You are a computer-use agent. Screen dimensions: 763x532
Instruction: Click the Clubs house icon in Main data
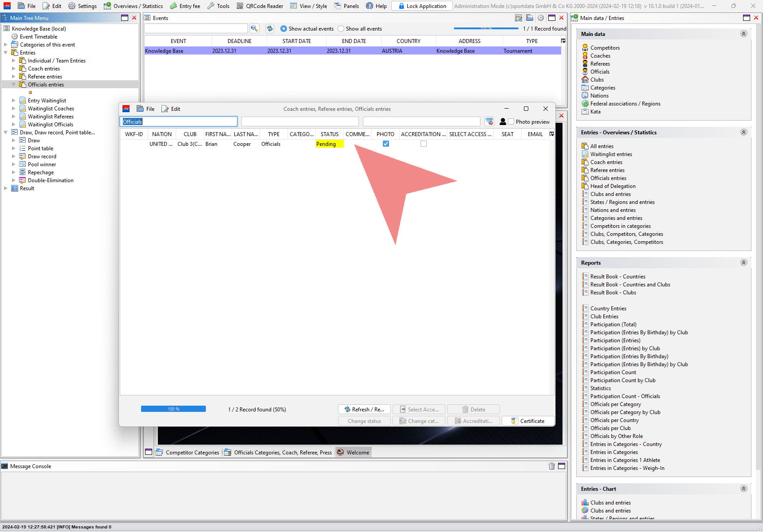tap(585, 80)
